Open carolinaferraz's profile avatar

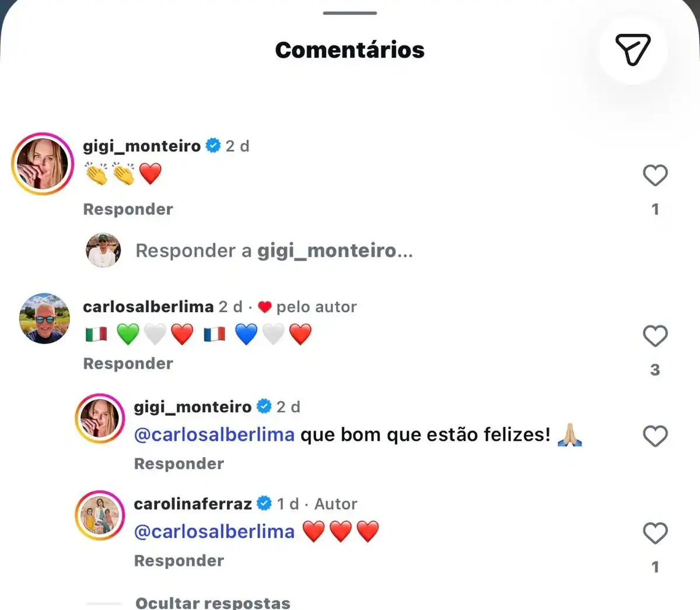point(100,516)
